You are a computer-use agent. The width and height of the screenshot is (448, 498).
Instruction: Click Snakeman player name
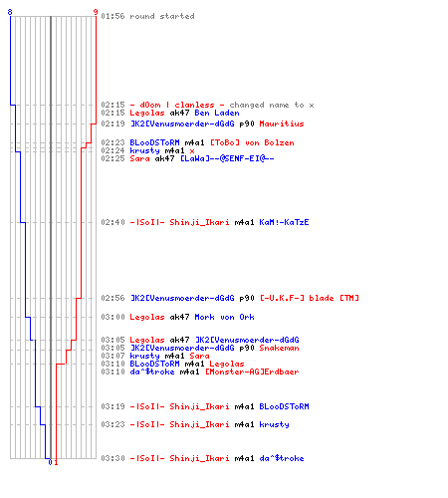click(279, 348)
